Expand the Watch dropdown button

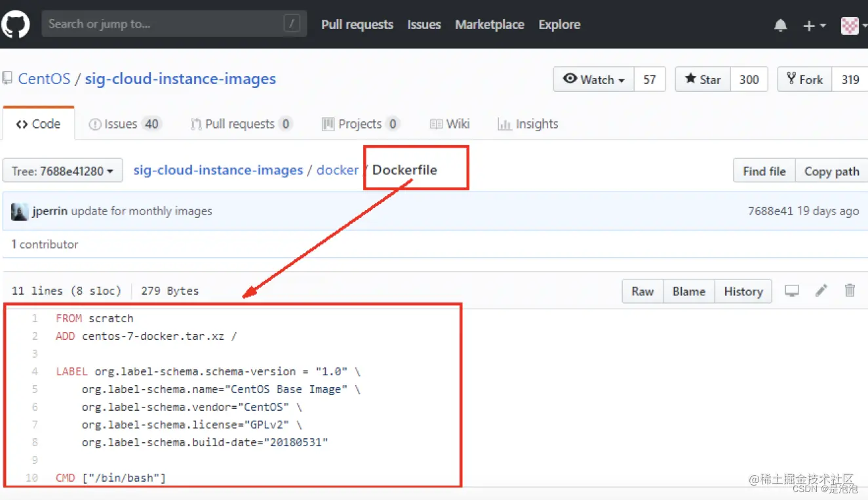[593, 79]
